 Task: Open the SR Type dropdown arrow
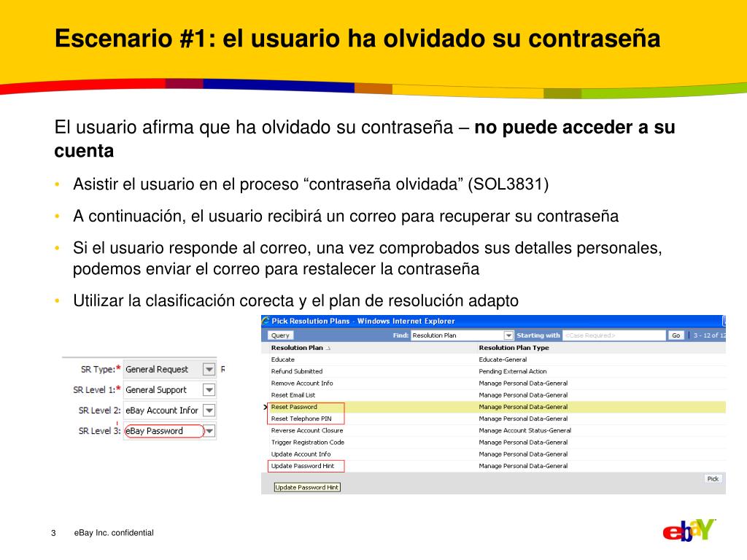click(x=209, y=370)
